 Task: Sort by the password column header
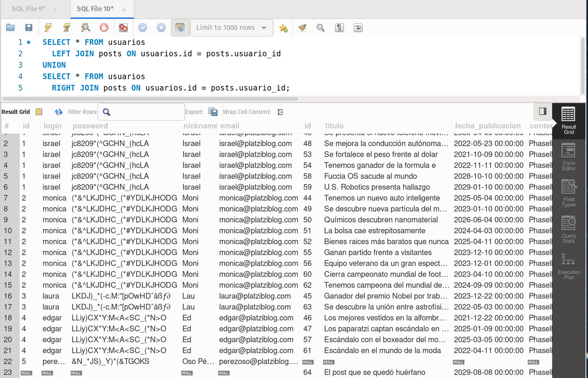[90, 126]
